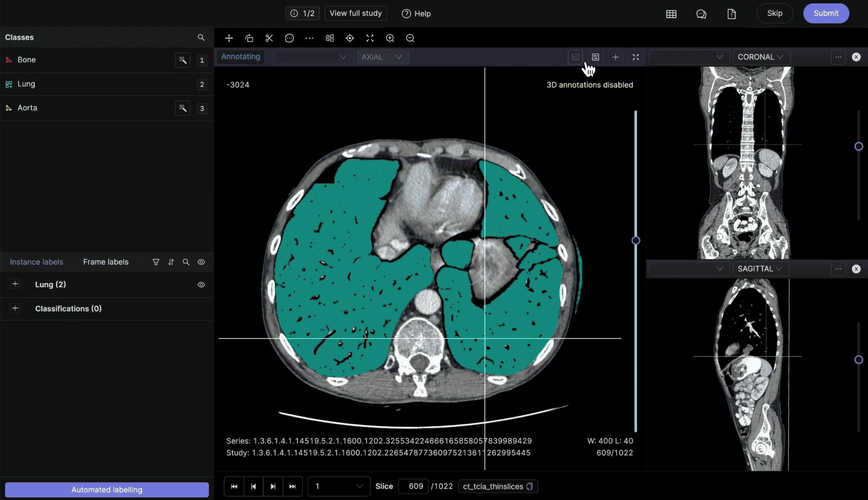This screenshot has height=500, width=868.
Task: Select the zoom-out tool
Action: click(x=410, y=38)
